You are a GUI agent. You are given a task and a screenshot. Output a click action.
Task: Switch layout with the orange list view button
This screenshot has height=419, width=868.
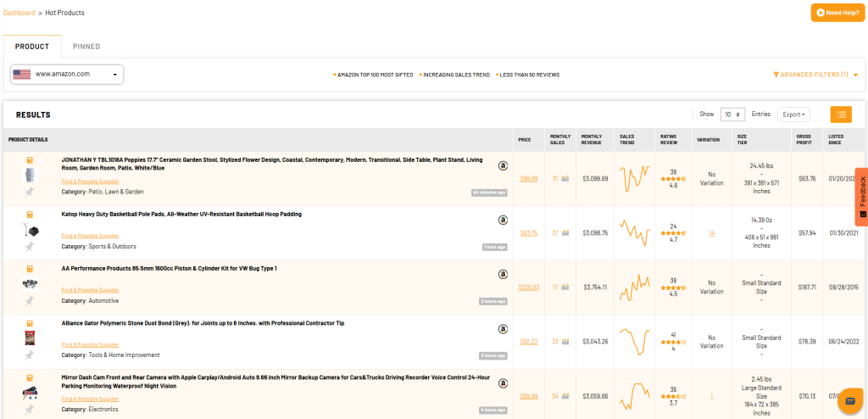point(841,115)
